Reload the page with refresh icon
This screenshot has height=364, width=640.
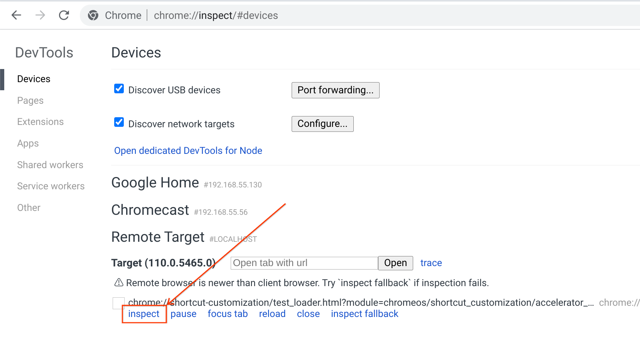[64, 15]
